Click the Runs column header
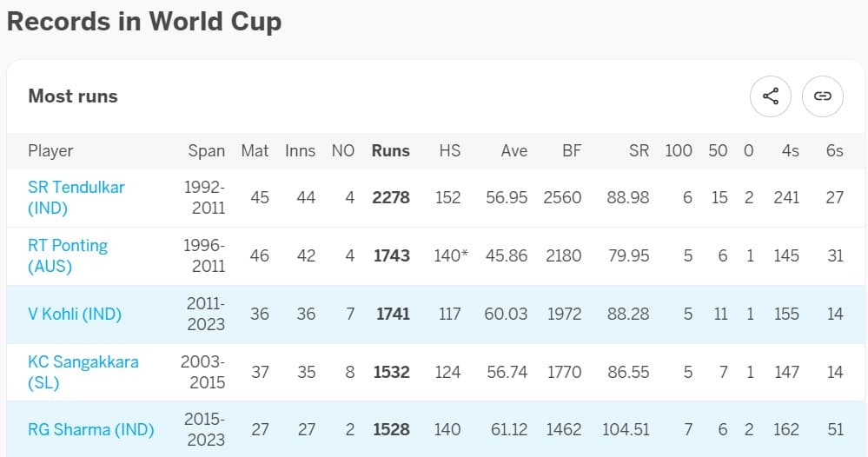This screenshot has width=868, height=457. click(390, 150)
